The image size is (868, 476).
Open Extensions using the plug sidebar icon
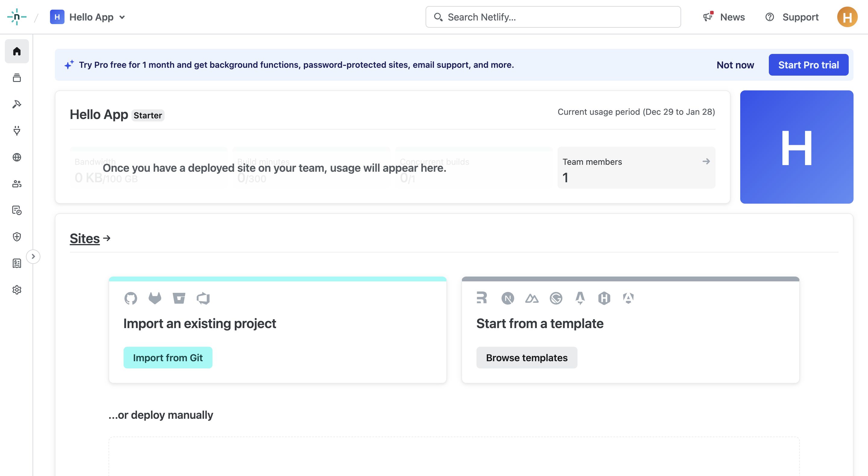coord(17,131)
